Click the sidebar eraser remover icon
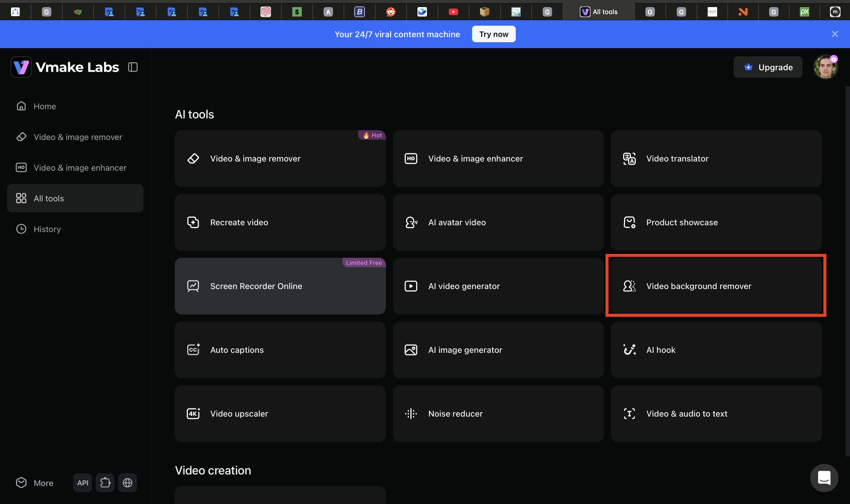 [x=21, y=136]
